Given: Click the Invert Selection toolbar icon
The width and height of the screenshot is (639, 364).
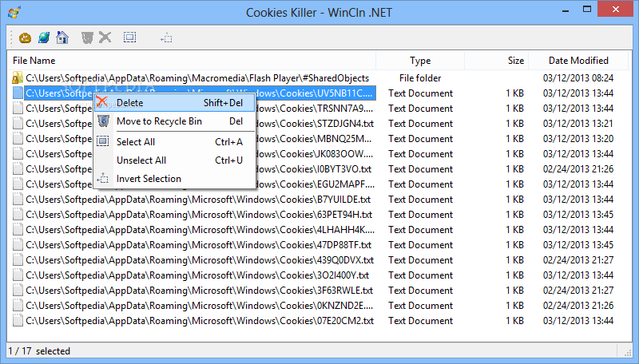Looking at the screenshot, I should 166,38.
